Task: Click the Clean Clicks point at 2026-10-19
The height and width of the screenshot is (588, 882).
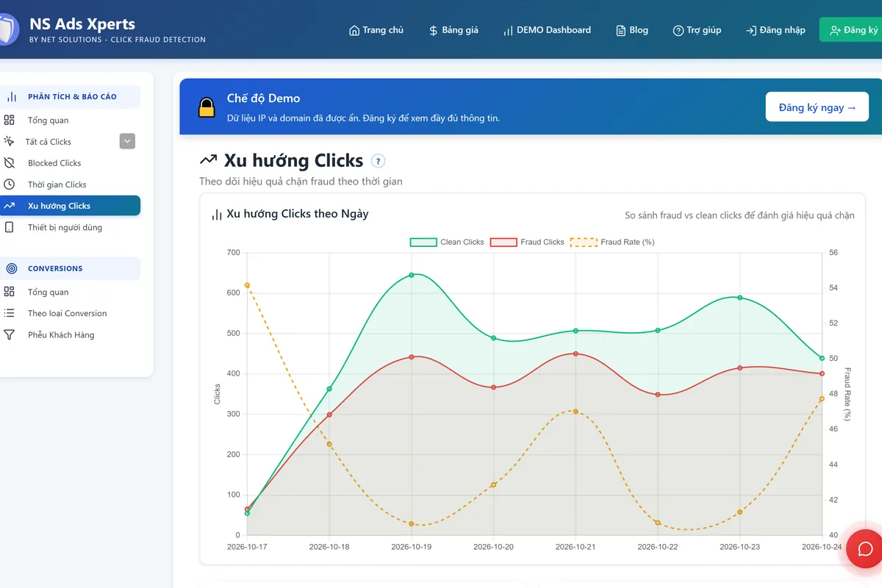Action: tap(412, 275)
